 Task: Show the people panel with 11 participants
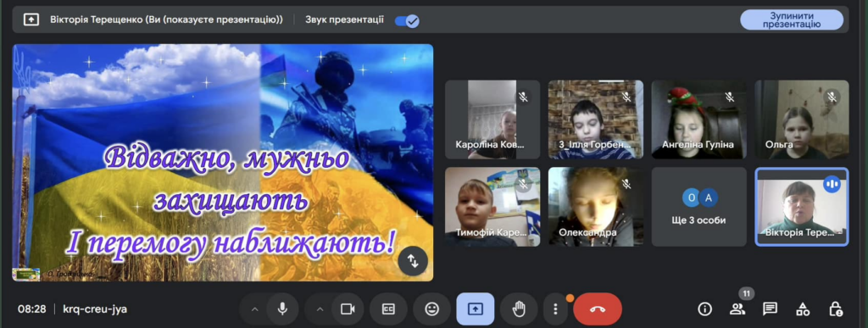coord(737,309)
